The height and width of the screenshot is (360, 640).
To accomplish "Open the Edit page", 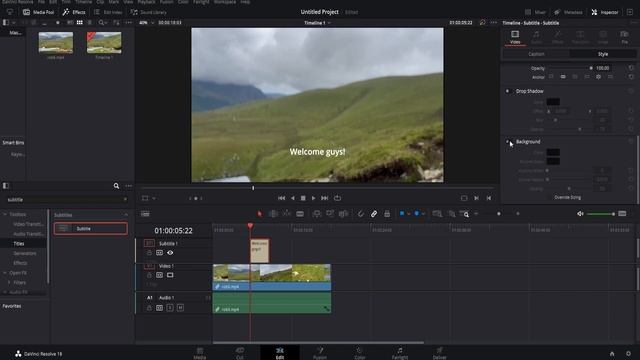I will [x=280, y=353].
